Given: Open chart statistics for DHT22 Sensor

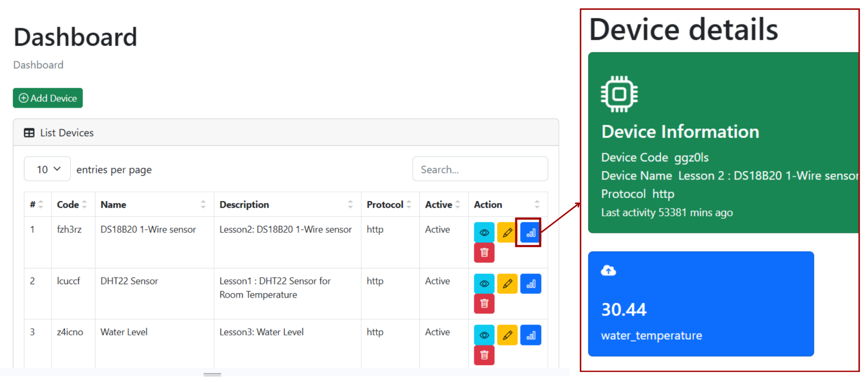Looking at the screenshot, I should (x=530, y=284).
